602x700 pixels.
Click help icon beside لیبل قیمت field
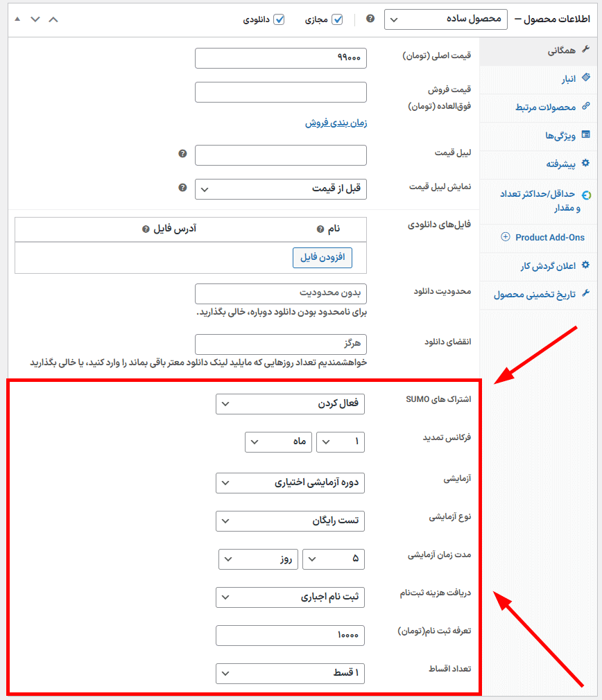pos(182,154)
